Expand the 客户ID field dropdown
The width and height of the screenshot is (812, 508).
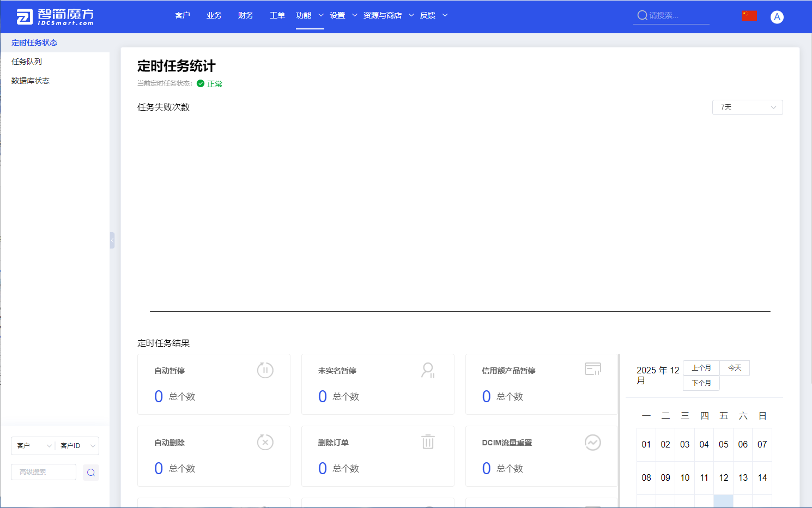pos(77,446)
